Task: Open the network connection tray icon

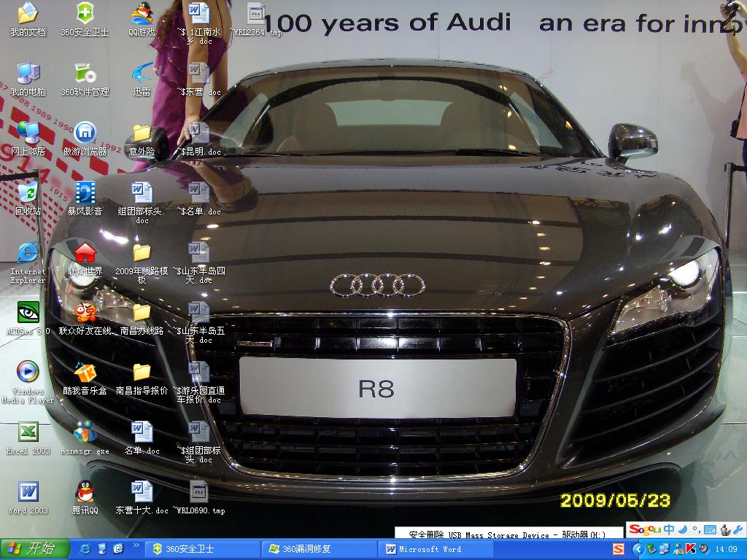Action: coord(665,549)
